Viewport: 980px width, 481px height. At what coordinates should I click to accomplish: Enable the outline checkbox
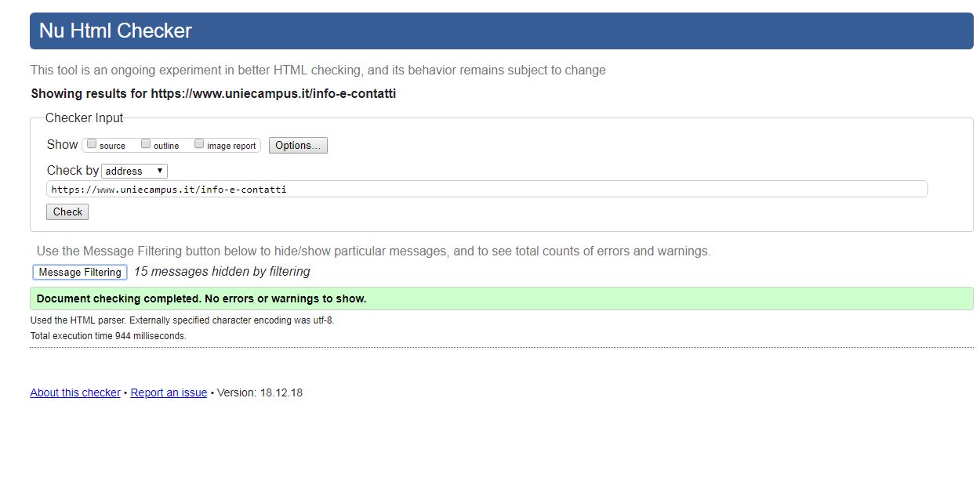[x=146, y=144]
